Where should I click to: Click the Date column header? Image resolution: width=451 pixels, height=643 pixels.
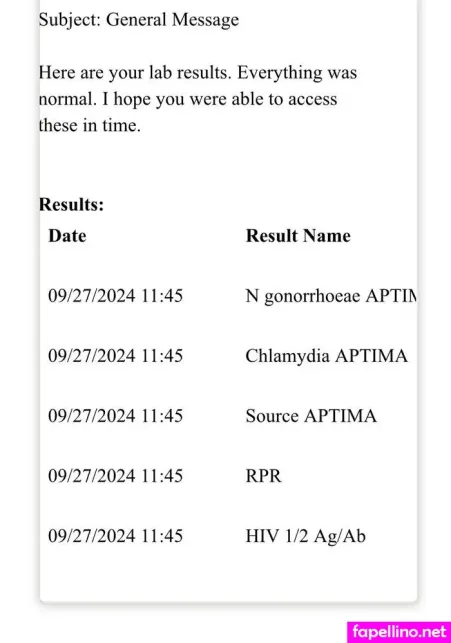click(x=67, y=236)
